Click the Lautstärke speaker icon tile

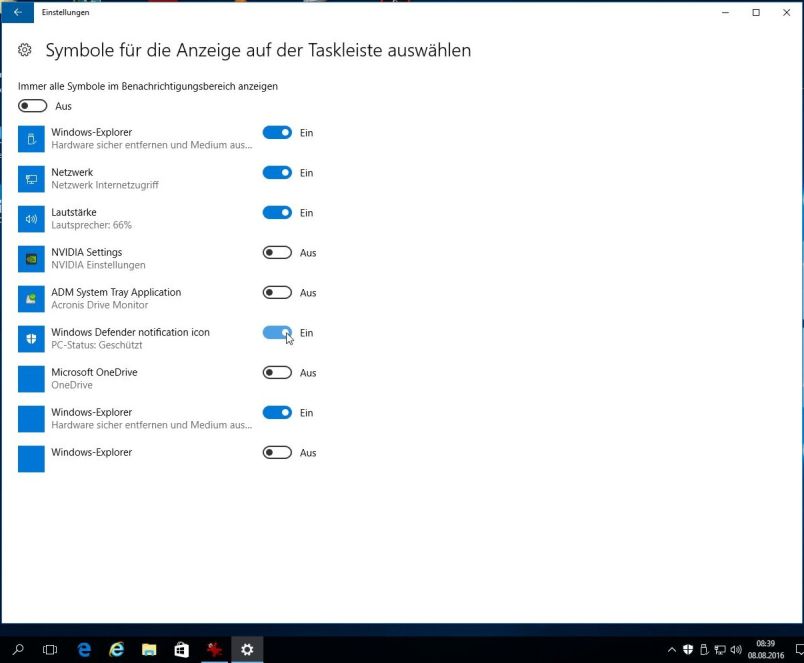(31, 219)
